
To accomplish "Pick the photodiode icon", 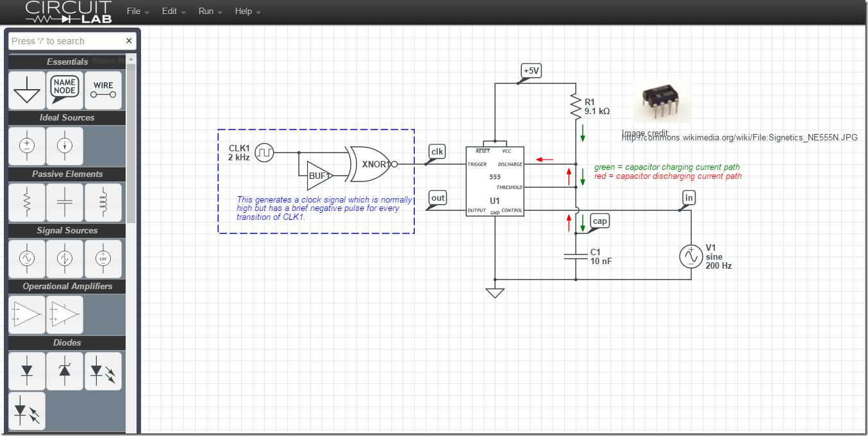I will [x=27, y=410].
